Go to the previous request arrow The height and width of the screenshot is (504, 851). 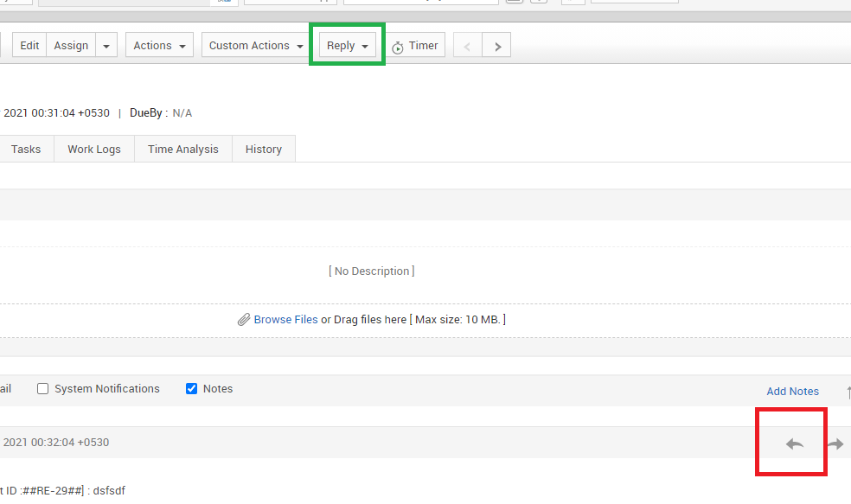click(467, 46)
